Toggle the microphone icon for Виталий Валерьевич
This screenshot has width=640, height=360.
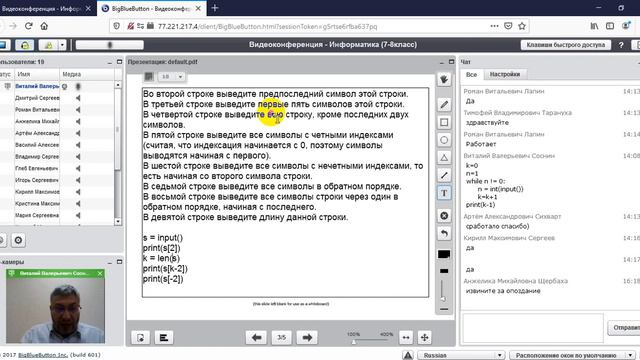[78, 86]
